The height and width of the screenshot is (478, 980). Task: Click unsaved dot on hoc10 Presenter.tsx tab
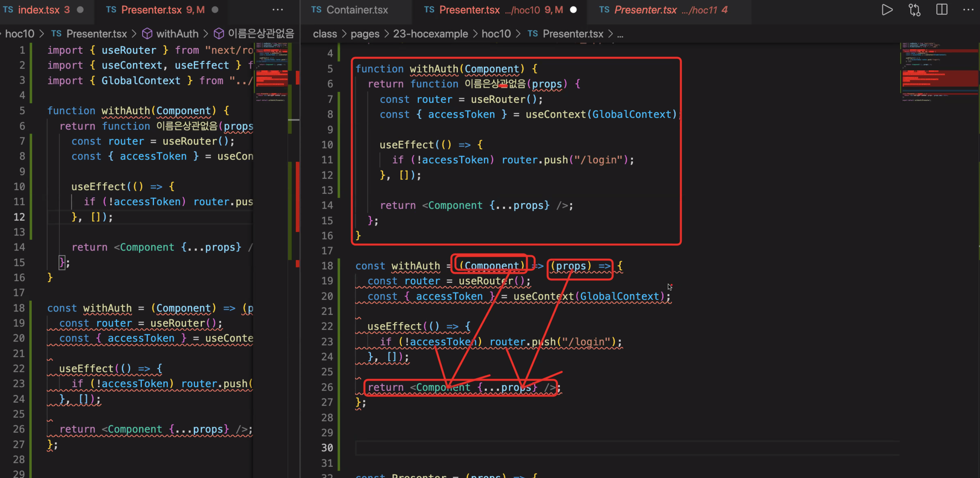point(573,10)
